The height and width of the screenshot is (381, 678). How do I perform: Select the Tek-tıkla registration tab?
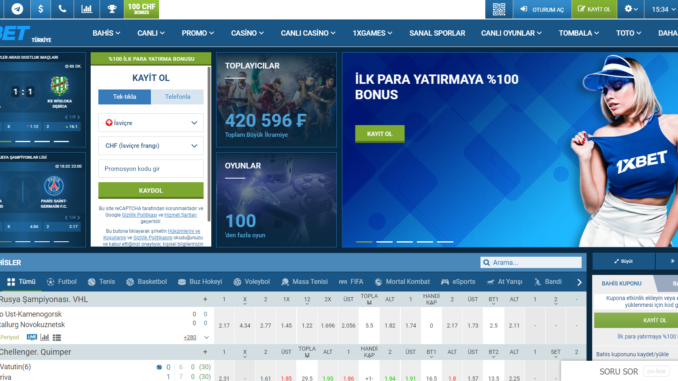(125, 96)
